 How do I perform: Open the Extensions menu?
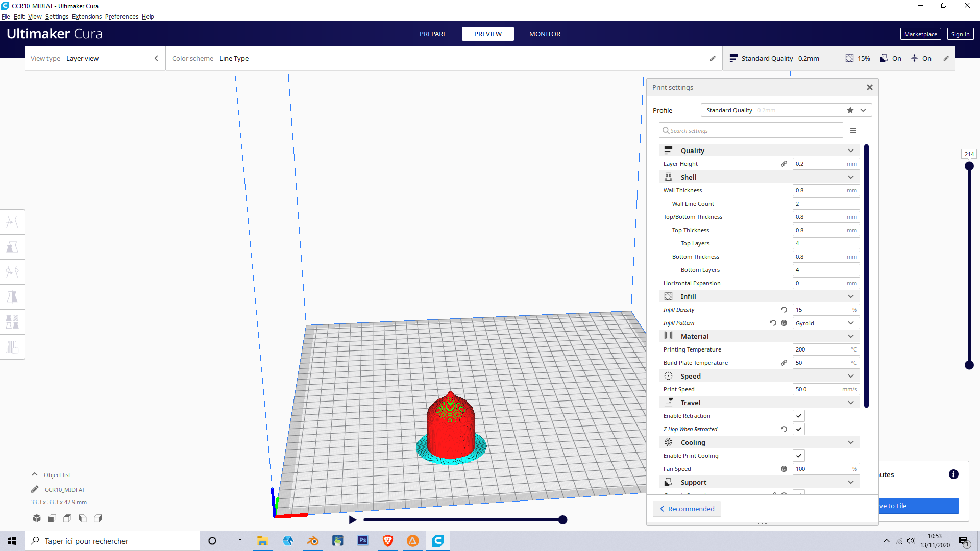[x=87, y=17]
